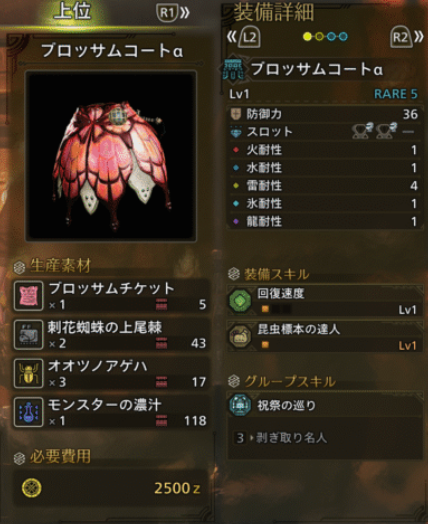Viewport: 428px width, 524px height.
Task: Open the 装備詳細 header tab
Action: click(x=273, y=12)
